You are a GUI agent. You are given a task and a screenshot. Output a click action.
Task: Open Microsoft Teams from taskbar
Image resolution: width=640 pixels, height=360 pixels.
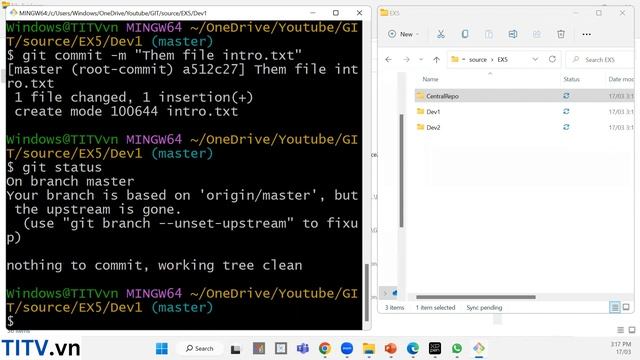pos(303,349)
